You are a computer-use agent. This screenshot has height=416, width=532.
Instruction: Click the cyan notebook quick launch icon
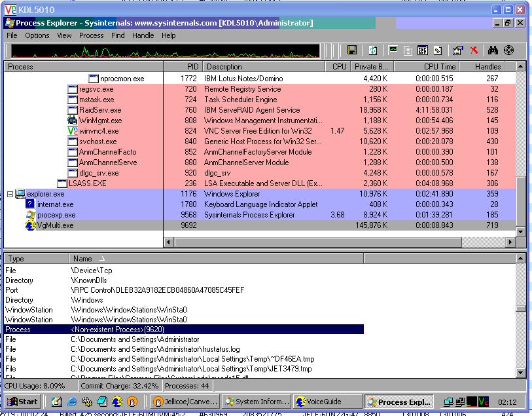click(x=102, y=402)
